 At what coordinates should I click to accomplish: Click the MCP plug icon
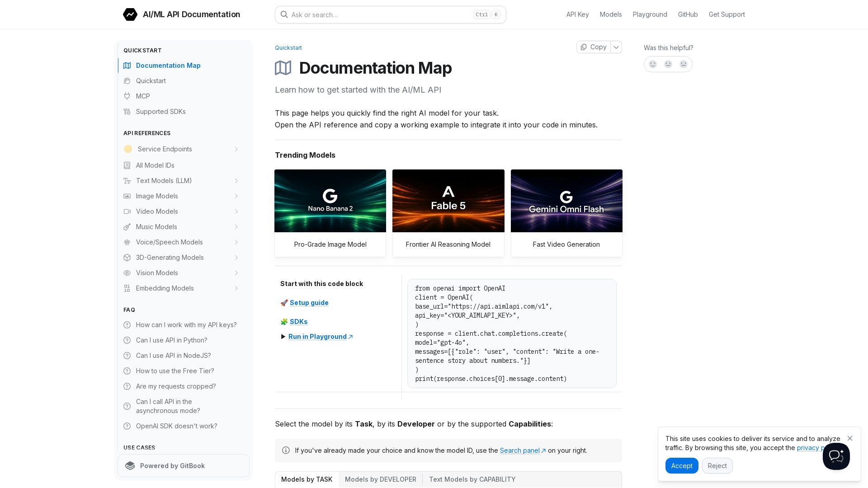tap(127, 96)
